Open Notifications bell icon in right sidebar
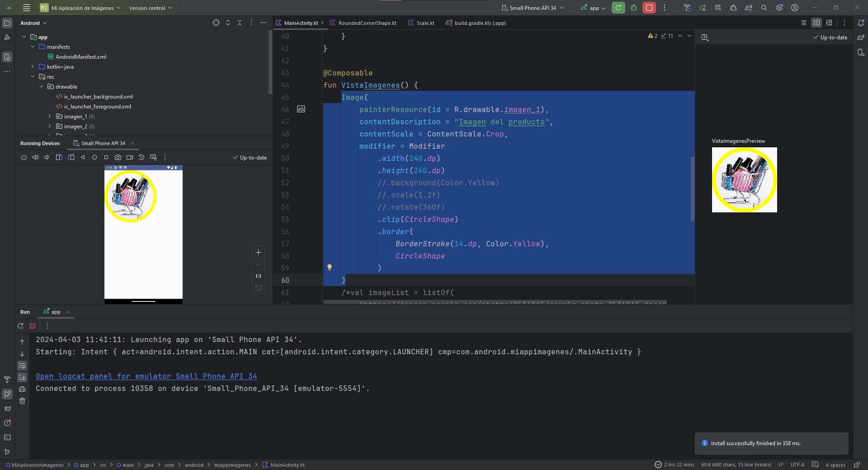The image size is (868, 470). click(x=861, y=23)
